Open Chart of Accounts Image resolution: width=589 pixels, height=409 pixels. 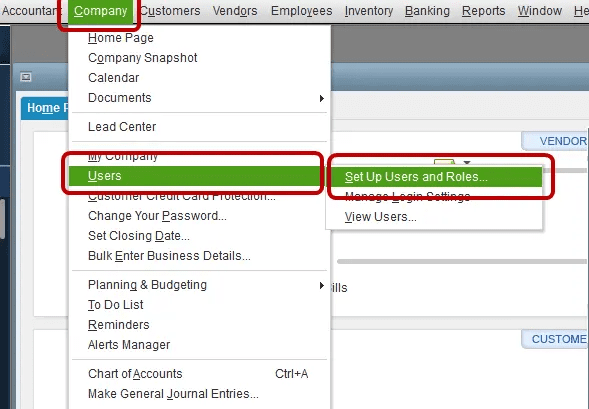tap(199, 374)
